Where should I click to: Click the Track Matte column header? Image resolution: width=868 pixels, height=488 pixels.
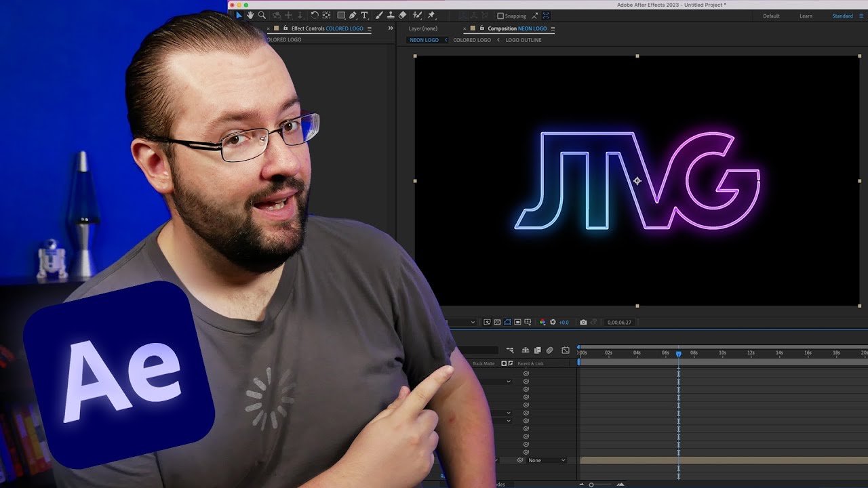coord(484,363)
